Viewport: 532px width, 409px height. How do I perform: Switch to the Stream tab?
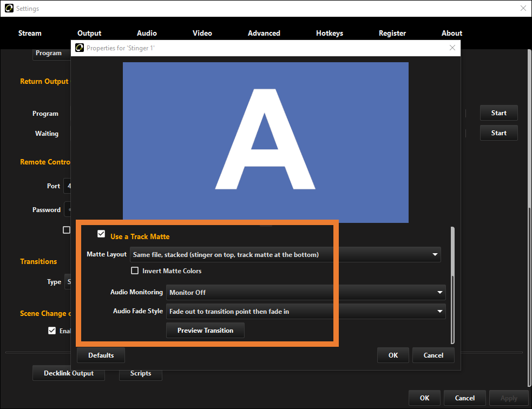tap(30, 33)
